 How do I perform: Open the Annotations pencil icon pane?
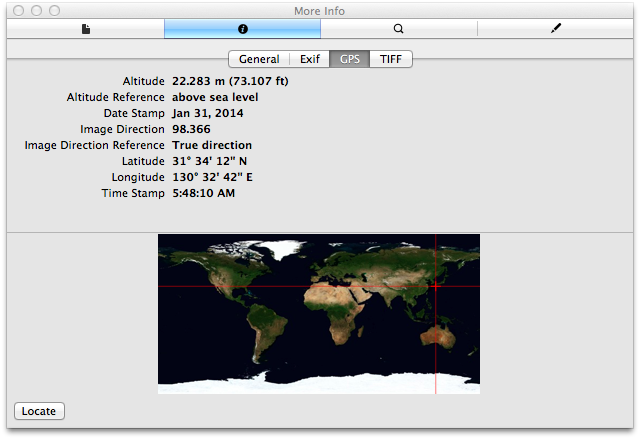(556, 30)
